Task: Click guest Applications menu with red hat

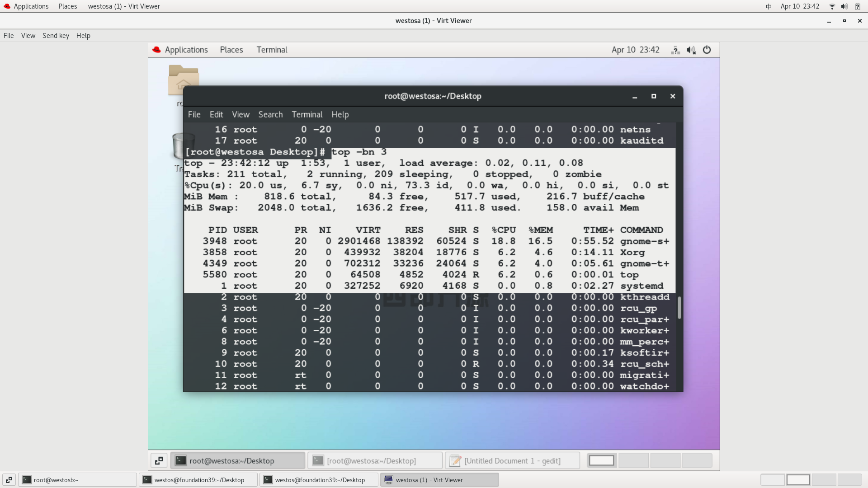Action: 180,50
